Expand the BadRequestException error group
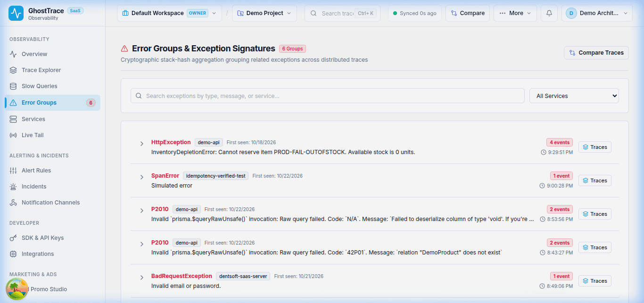This screenshot has width=644, height=303. click(x=142, y=278)
